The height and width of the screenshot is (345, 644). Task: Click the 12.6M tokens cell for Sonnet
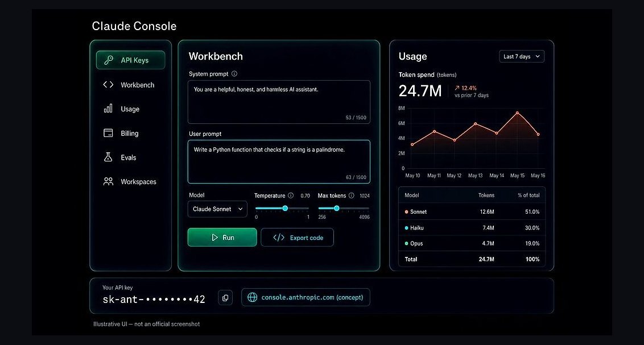486,211
